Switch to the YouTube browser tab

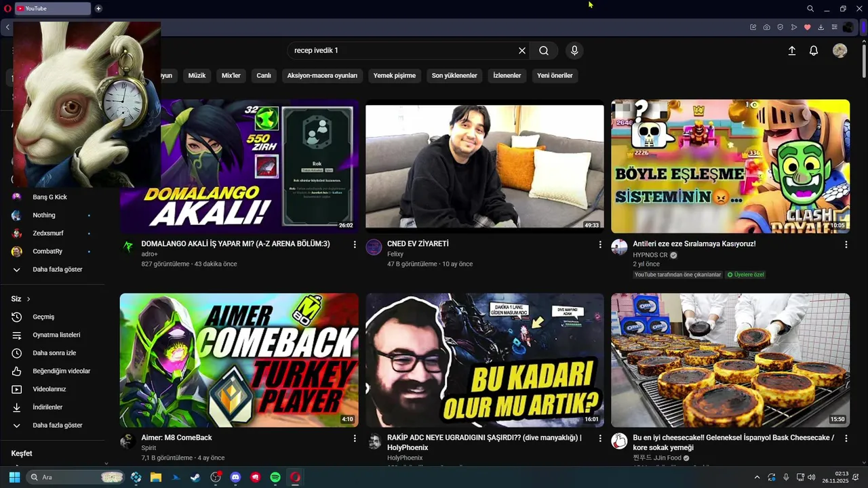pyautogui.click(x=52, y=9)
